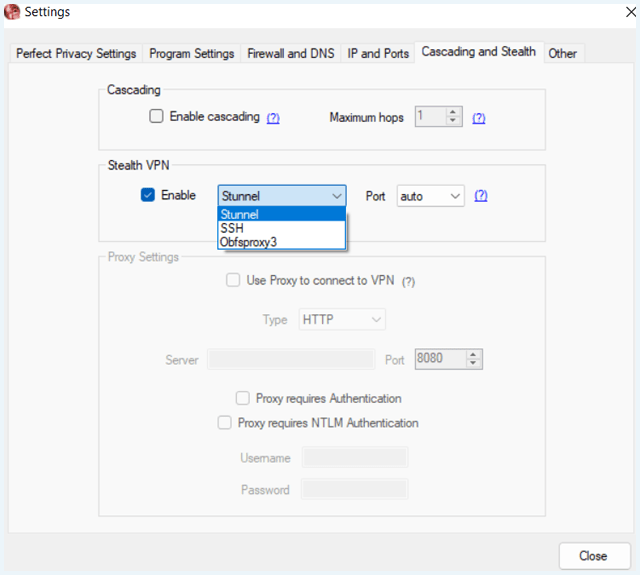Open help link next to Enable cascading
This screenshot has height=575, width=640.
273,118
